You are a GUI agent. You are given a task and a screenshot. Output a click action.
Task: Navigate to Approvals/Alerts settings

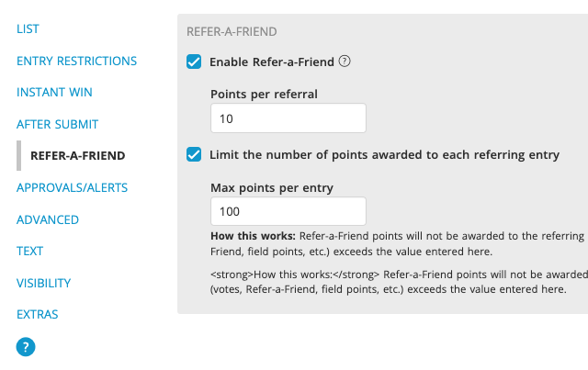72,187
